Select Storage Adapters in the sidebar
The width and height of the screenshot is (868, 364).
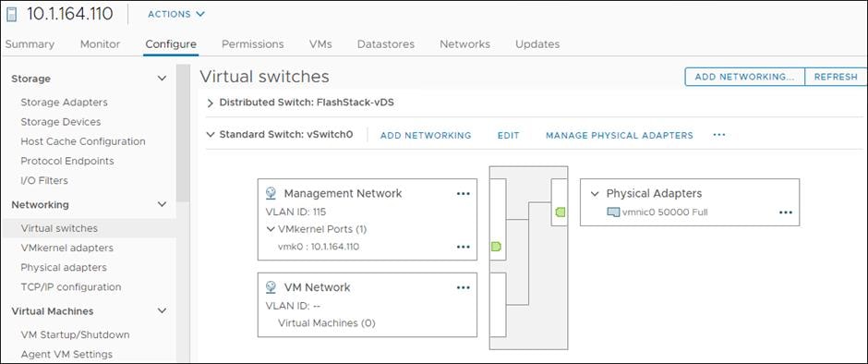[x=65, y=103]
